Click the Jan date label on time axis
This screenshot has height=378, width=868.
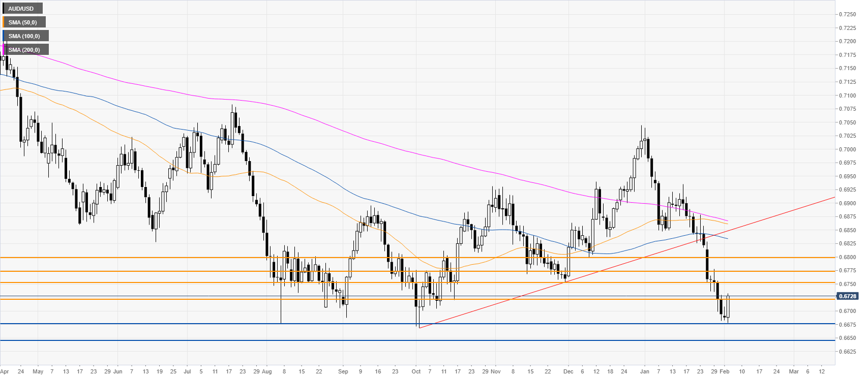click(644, 371)
